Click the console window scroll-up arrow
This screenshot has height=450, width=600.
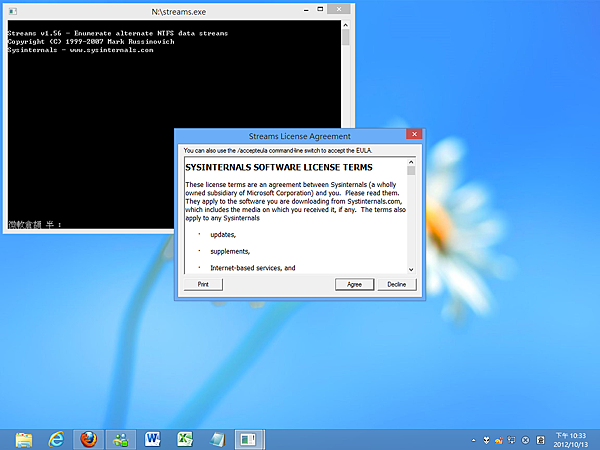(x=346, y=25)
